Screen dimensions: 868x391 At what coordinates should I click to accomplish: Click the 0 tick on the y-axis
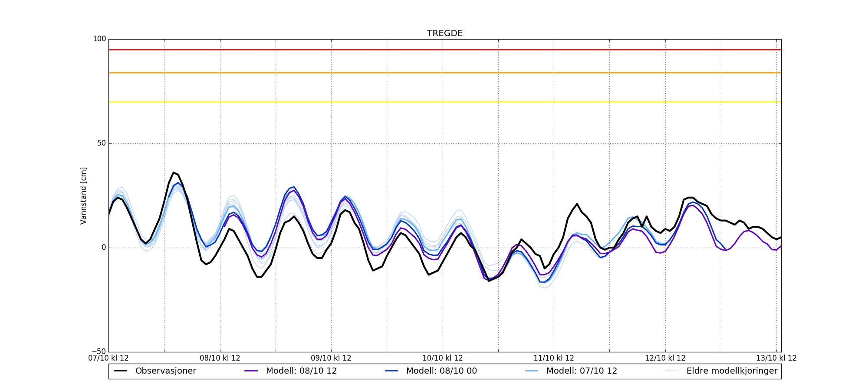(104, 248)
